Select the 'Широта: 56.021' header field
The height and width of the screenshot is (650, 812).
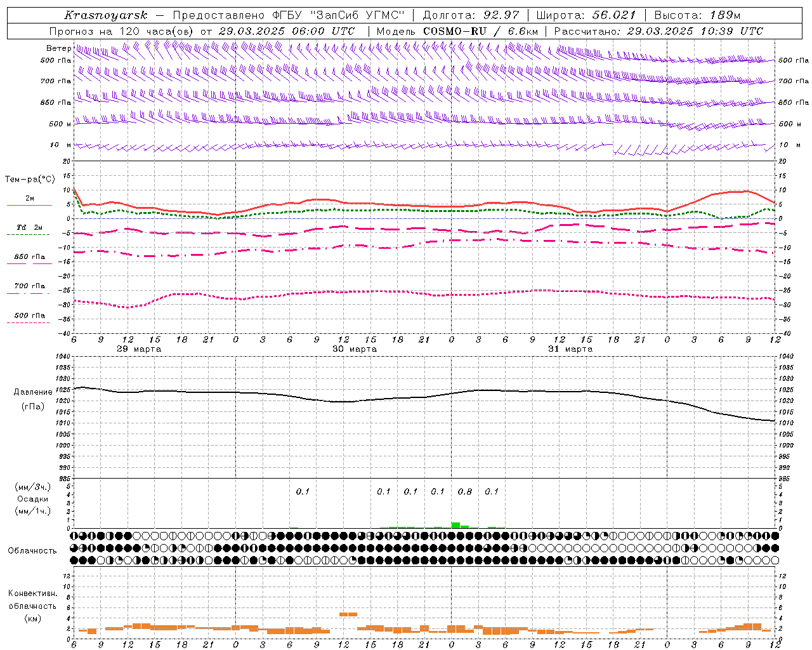pos(586,15)
